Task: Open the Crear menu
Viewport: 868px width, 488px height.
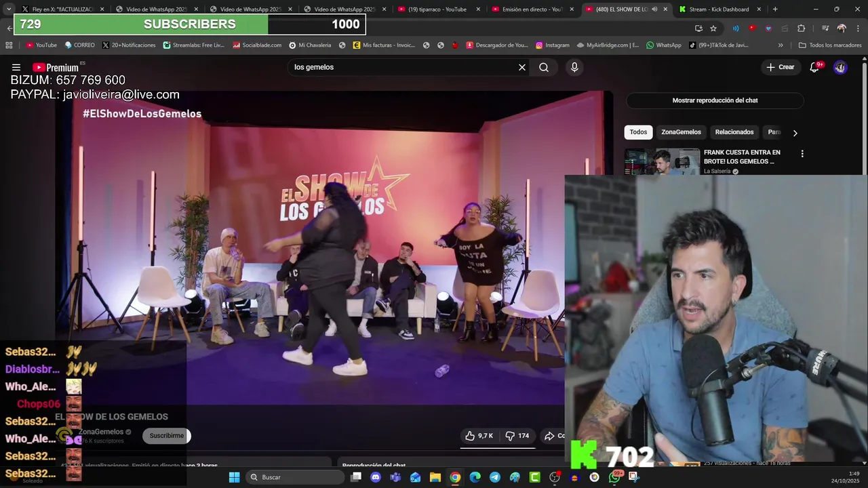Action: (x=780, y=67)
